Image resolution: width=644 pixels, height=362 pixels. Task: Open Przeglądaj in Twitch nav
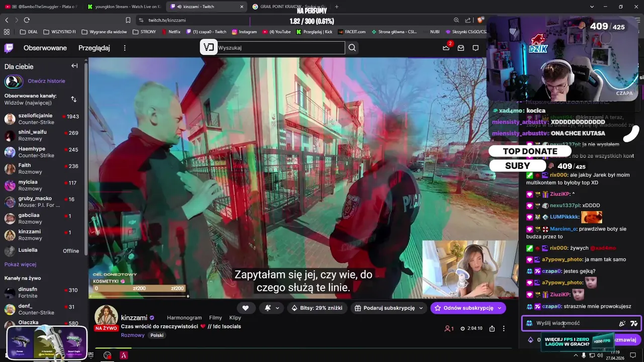pos(94,48)
